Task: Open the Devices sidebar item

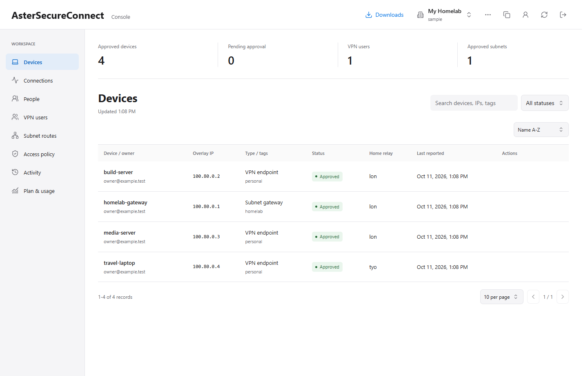Action: tap(42, 62)
